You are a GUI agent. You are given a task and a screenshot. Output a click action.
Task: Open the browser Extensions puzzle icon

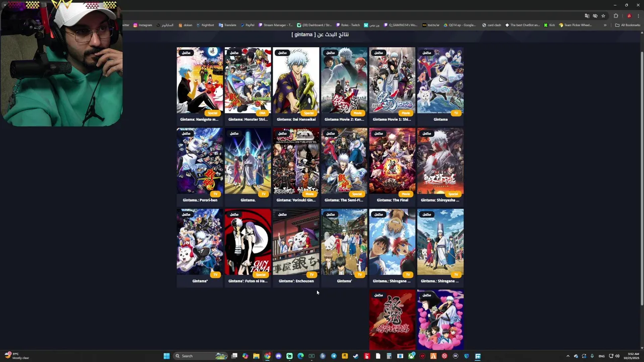click(x=616, y=16)
